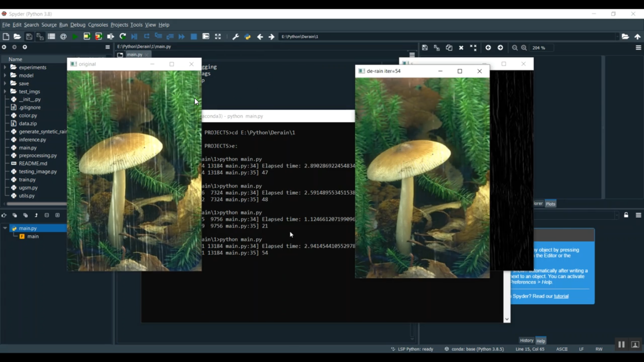Toggle the console pane lock icon
Screen dimensions: 644x362
626,215
